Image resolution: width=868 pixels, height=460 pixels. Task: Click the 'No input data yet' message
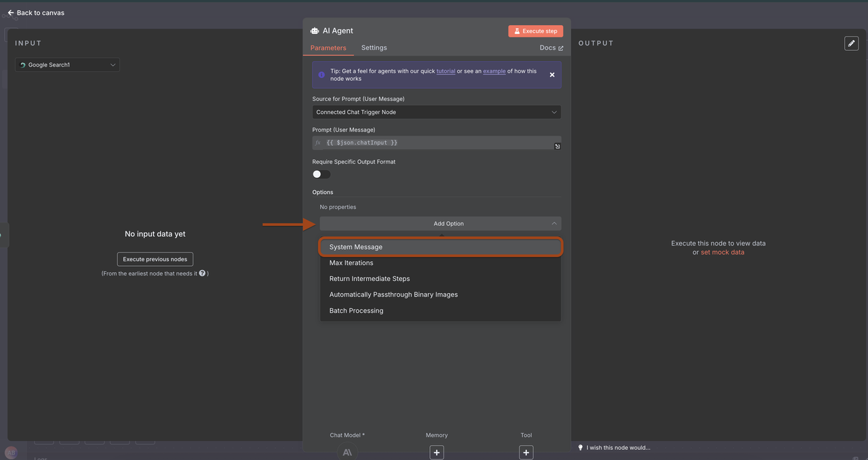point(155,234)
